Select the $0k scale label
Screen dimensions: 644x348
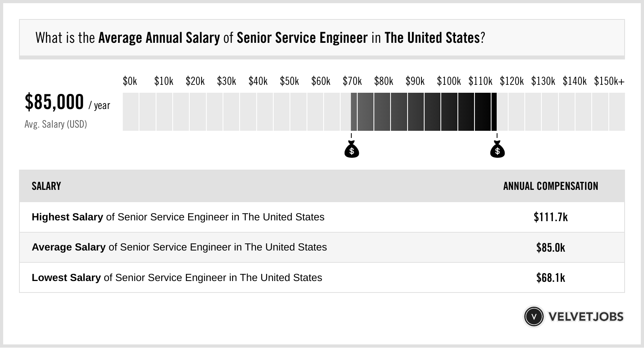130,81
